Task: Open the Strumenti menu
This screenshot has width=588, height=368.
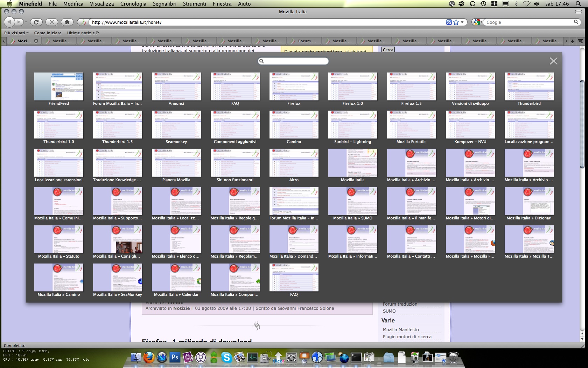Action: coord(195,4)
